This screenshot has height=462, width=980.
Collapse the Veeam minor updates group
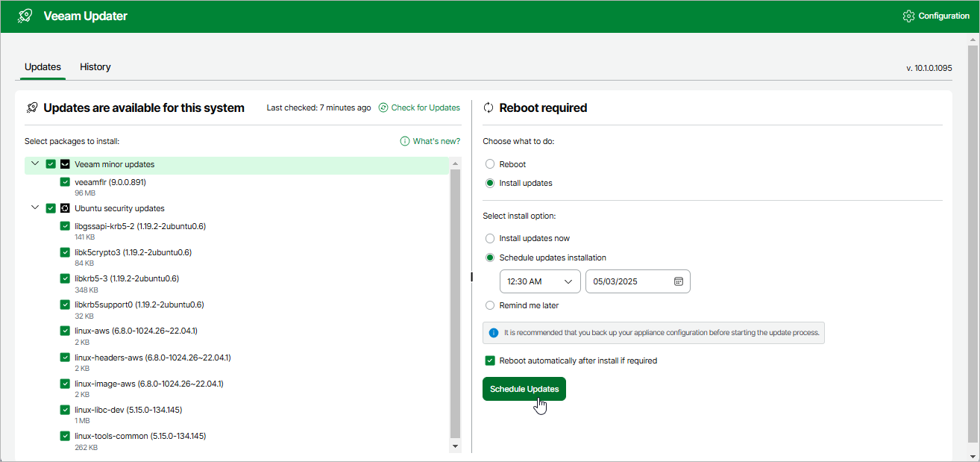[x=35, y=163]
